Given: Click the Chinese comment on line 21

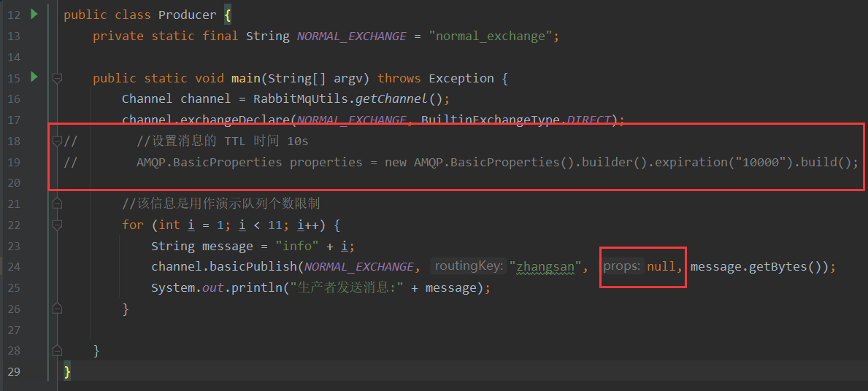Looking at the screenshot, I should 221,204.
